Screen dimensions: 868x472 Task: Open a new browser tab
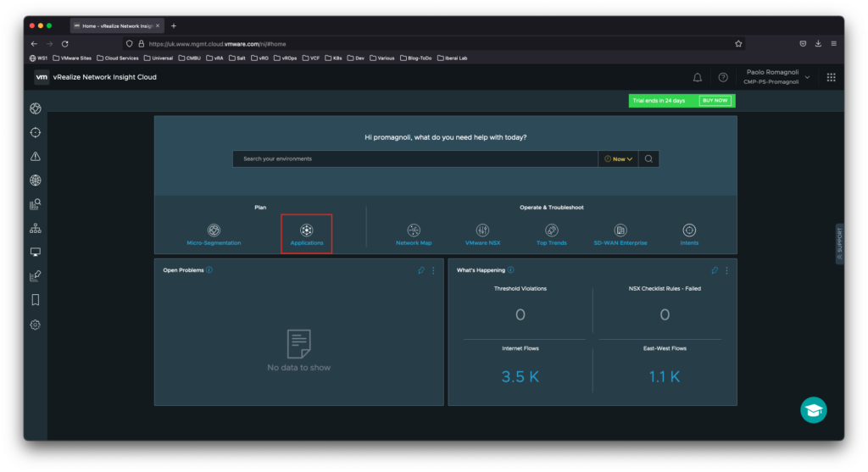pyautogui.click(x=174, y=26)
